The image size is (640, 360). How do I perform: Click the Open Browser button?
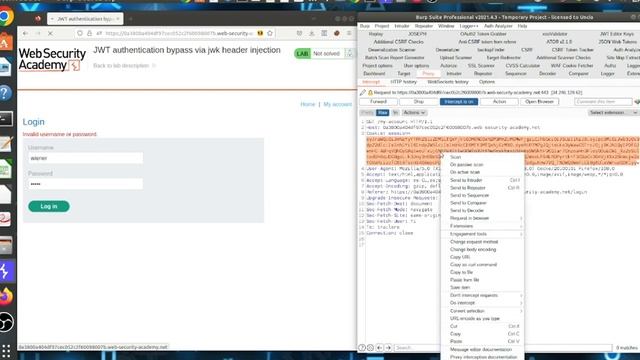(539, 102)
